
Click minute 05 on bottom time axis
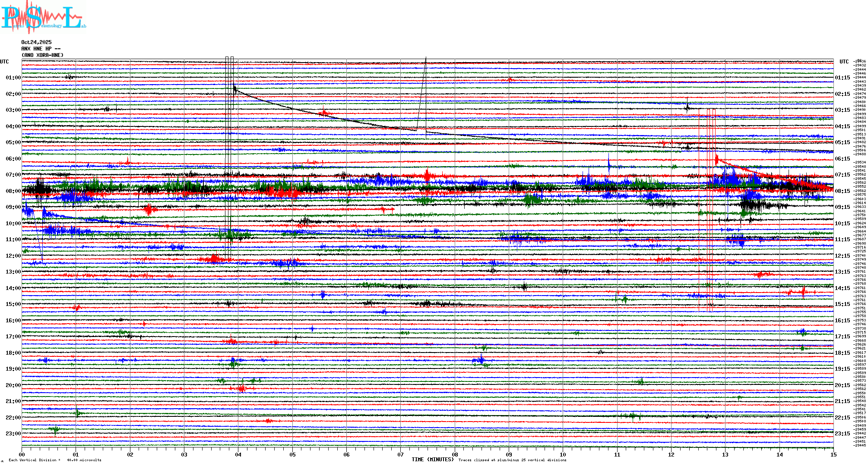coord(292,454)
